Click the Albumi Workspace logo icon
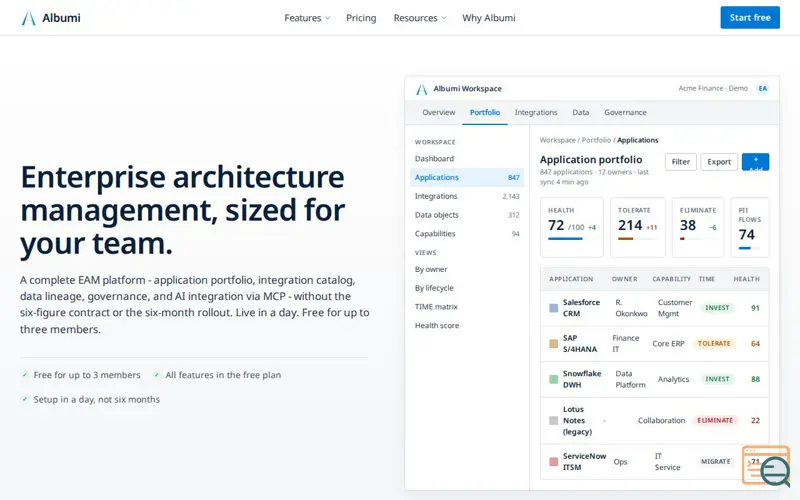 [x=421, y=89]
